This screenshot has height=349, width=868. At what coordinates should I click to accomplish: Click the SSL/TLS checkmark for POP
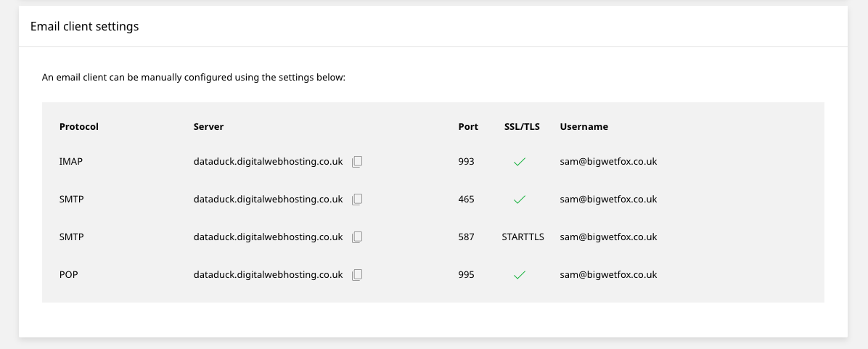(x=520, y=275)
